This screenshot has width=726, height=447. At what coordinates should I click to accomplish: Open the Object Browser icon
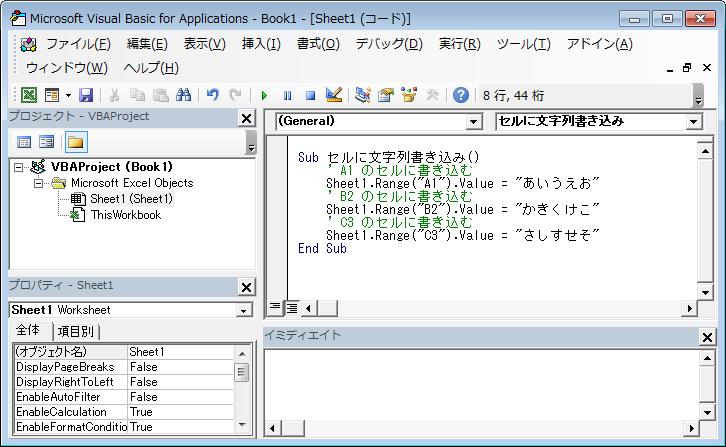click(409, 95)
